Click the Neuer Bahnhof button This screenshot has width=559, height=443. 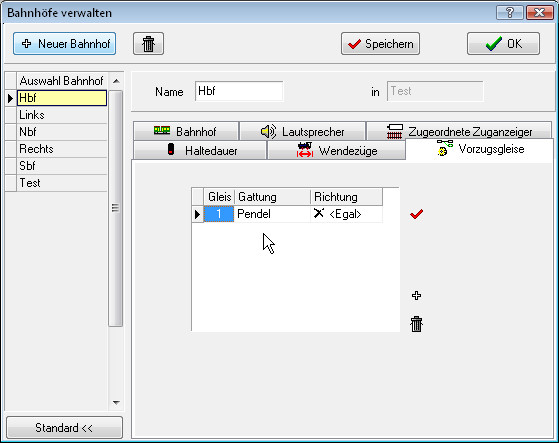(x=65, y=43)
